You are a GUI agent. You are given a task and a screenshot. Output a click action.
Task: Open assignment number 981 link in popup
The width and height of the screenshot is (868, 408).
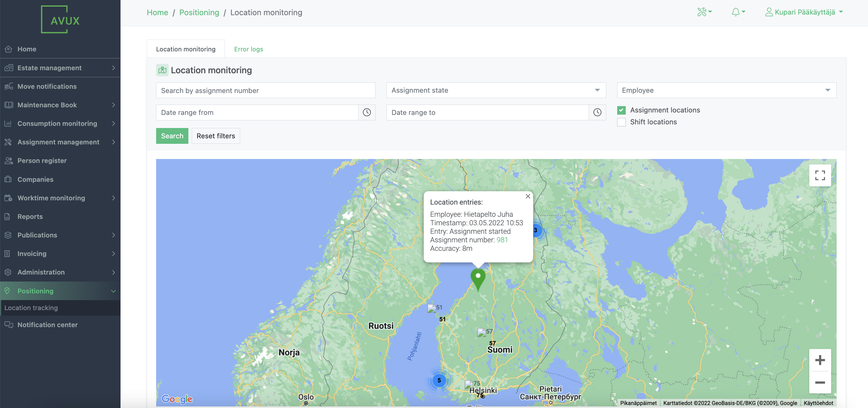[x=502, y=240]
